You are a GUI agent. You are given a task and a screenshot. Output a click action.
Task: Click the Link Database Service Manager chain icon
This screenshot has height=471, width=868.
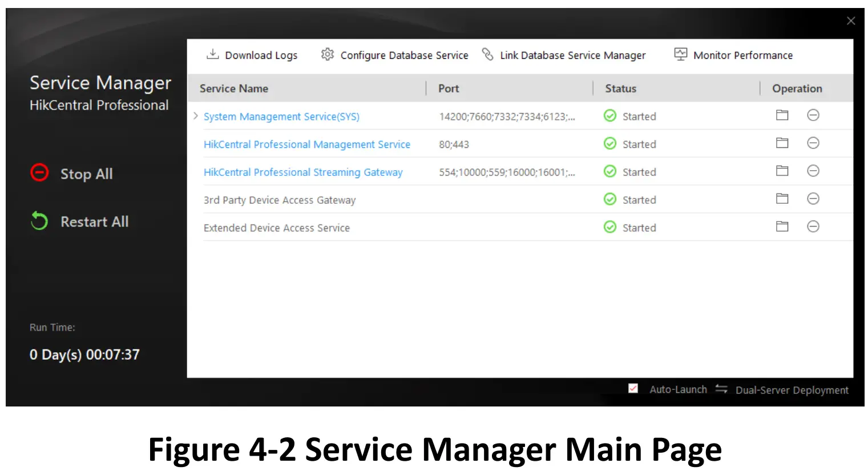pos(487,54)
